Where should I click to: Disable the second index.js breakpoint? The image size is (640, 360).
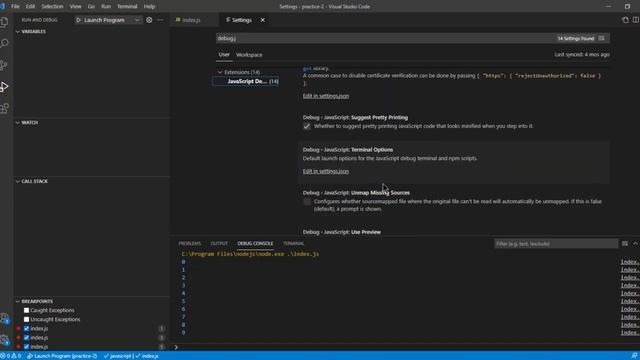pyautogui.click(x=27, y=338)
